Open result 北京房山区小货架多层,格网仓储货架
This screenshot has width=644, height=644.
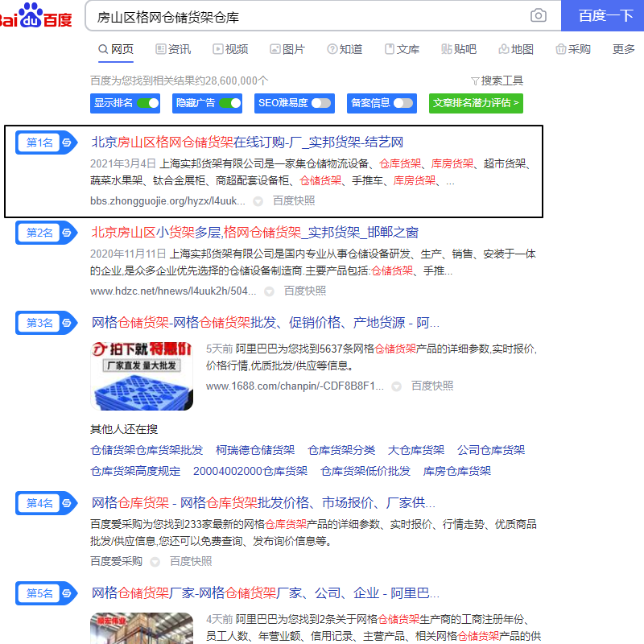coord(254,233)
